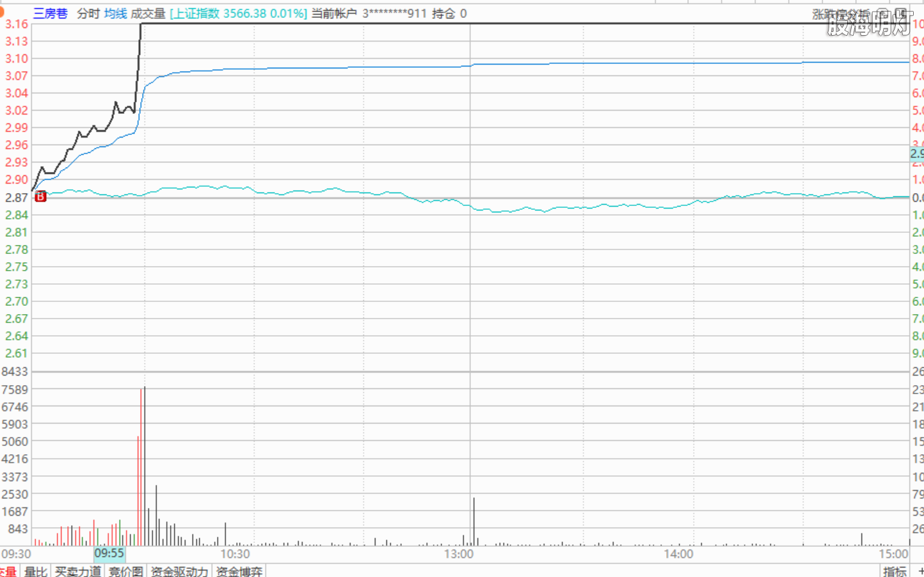Click the 13:00 time axis label
The height and width of the screenshot is (577, 924).
[458, 553]
